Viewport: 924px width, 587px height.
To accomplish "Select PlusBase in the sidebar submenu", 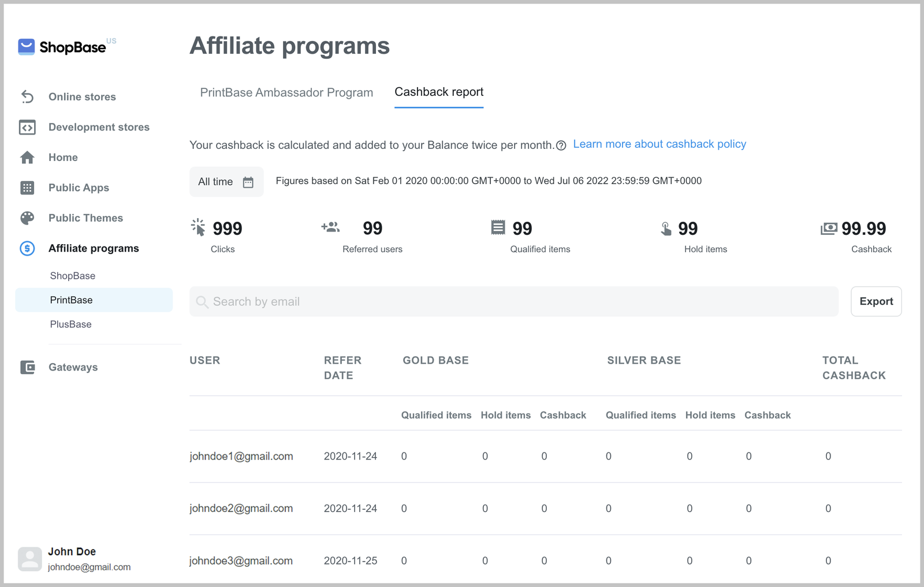I will pyautogui.click(x=71, y=324).
